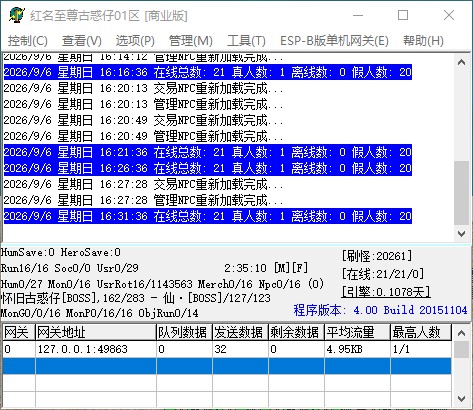This screenshot has width=473, height=410.
Task: Open the 管理(M) menu
Action: pyautogui.click(x=191, y=41)
